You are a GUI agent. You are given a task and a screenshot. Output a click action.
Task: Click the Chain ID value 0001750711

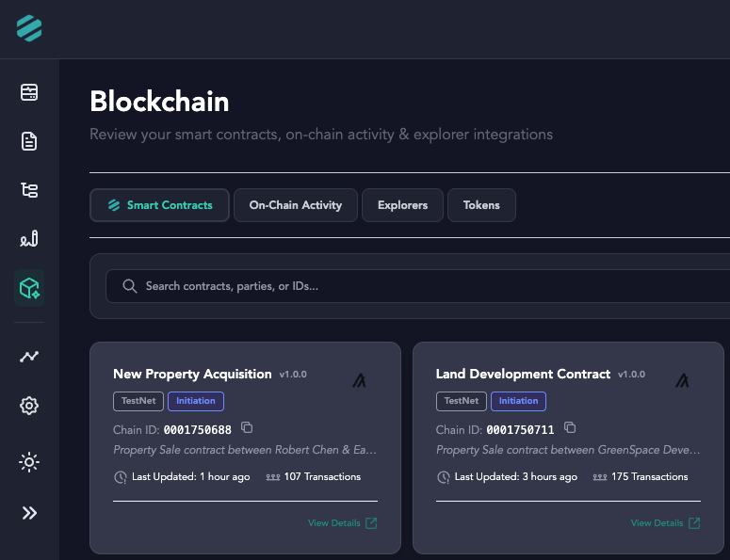[x=521, y=430]
